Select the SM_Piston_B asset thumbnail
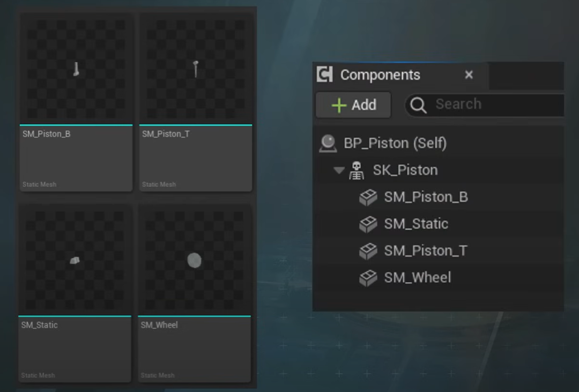Viewport: 579px width, 392px height. coord(76,69)
